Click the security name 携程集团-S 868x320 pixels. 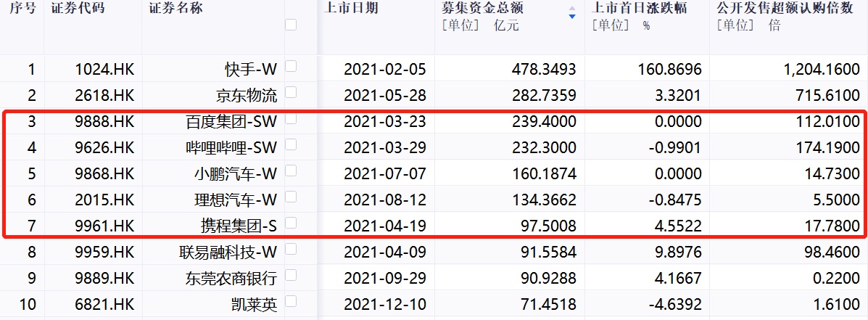(239, 226)
